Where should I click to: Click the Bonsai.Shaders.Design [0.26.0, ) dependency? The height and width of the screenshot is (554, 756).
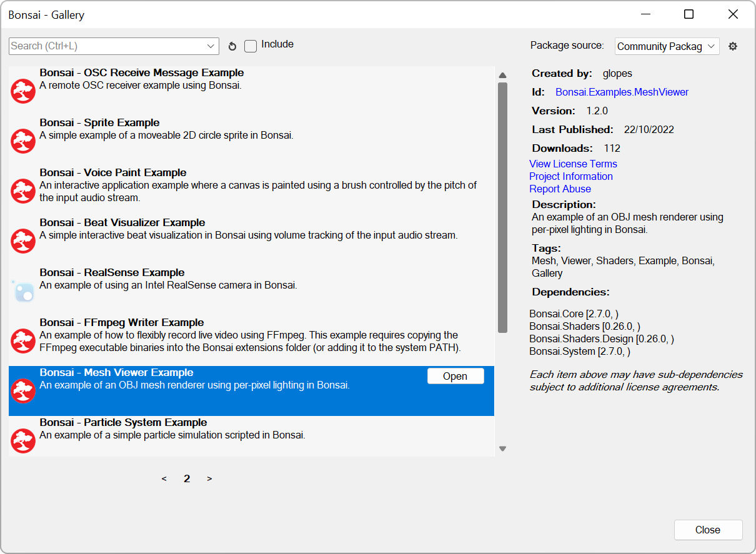602,339
